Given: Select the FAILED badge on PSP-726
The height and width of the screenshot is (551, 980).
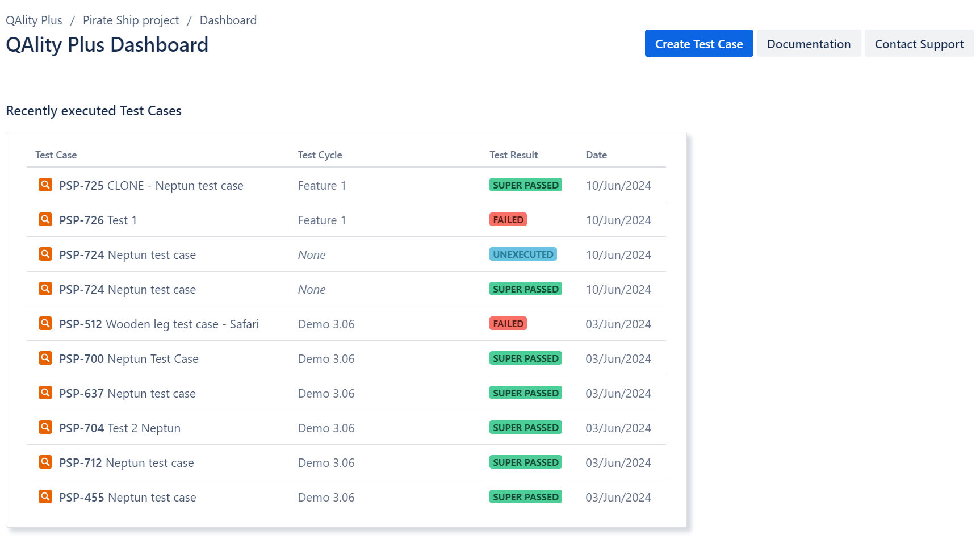Looking at the screenshot, I should [x=508, y=219].
